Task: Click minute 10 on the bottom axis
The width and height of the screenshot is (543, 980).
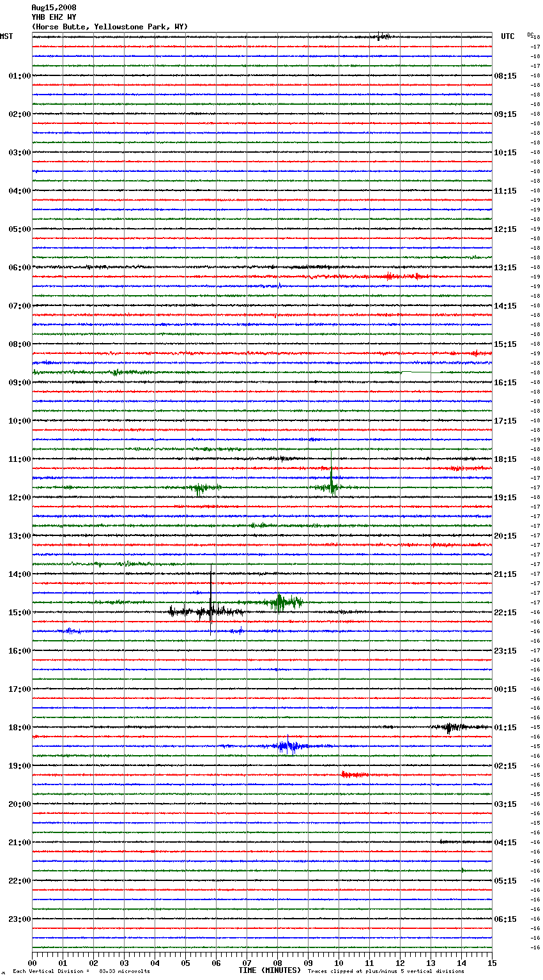Action: [339, 963]
